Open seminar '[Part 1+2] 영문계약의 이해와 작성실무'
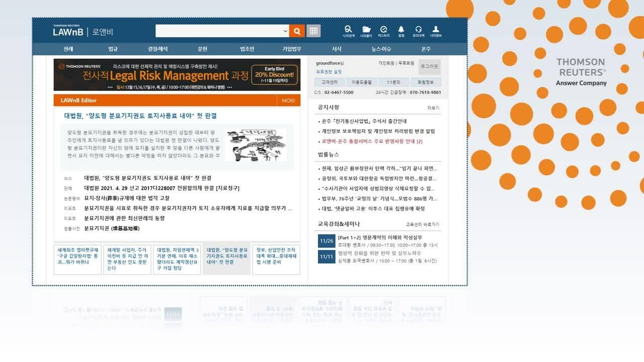 click(x=380, y=237)
